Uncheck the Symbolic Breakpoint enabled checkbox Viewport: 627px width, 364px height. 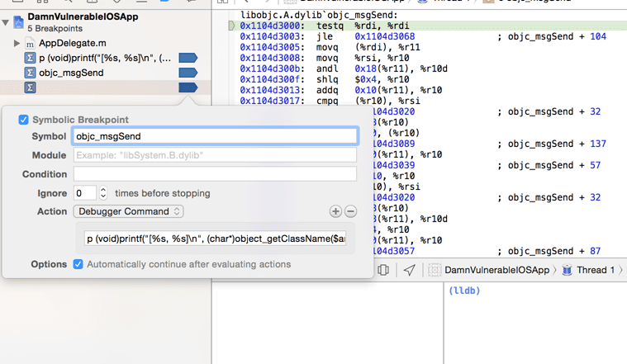tap(24, 120)
